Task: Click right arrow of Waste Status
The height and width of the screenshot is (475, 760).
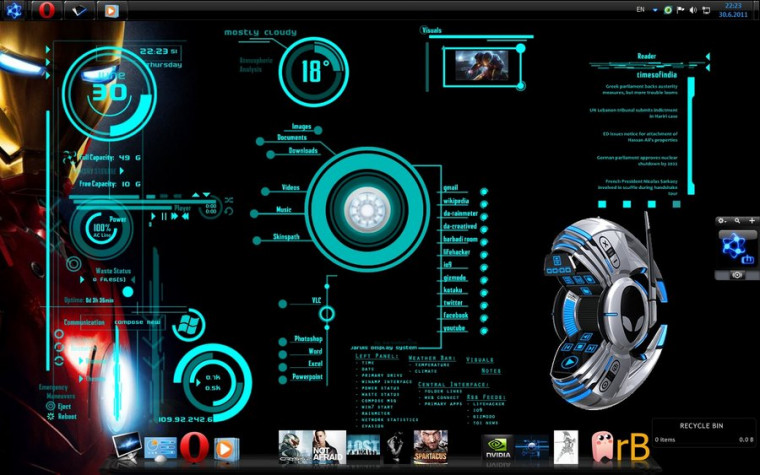Action: coord(133,280)
